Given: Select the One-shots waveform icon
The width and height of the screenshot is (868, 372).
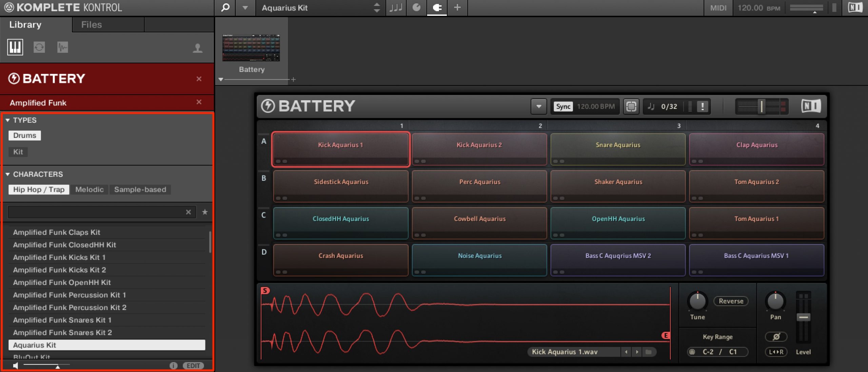Looking at the screenshot, I should (x=63, y=47).
